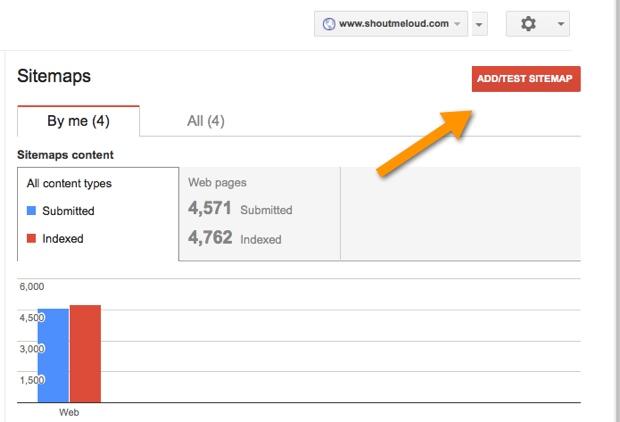Click the blue Submitted bar in chart
Image resolution: width=620 pixels, height=422 pixels.
pyautogui.click(x=53, y=356)
